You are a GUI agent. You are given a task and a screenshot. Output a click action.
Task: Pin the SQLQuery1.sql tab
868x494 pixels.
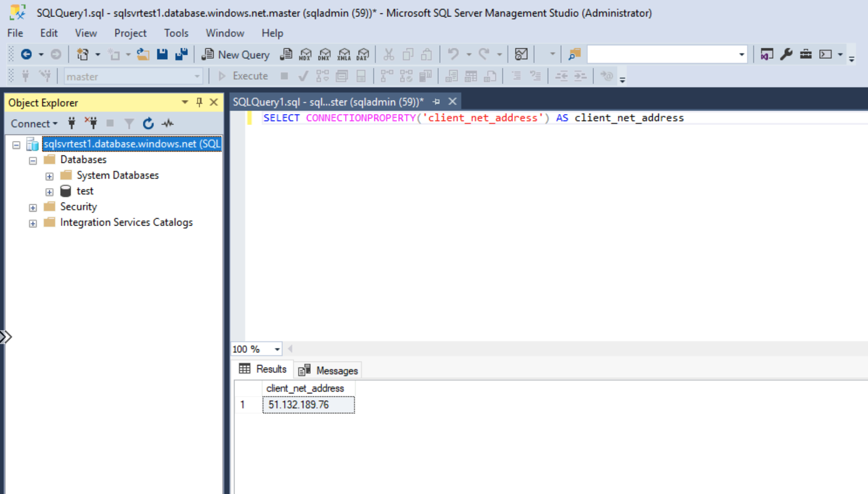point(436,102)
